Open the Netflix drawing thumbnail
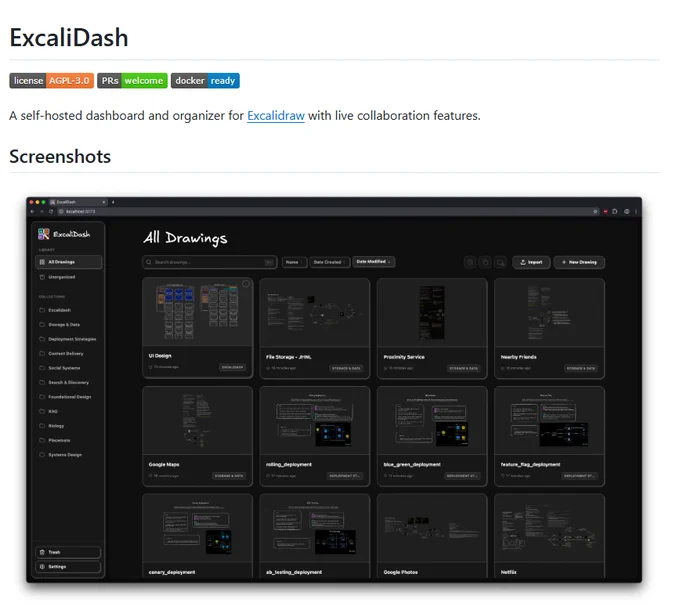Viewport: 680px width, 606px height. pyautogui.click(x=549, y=528)
